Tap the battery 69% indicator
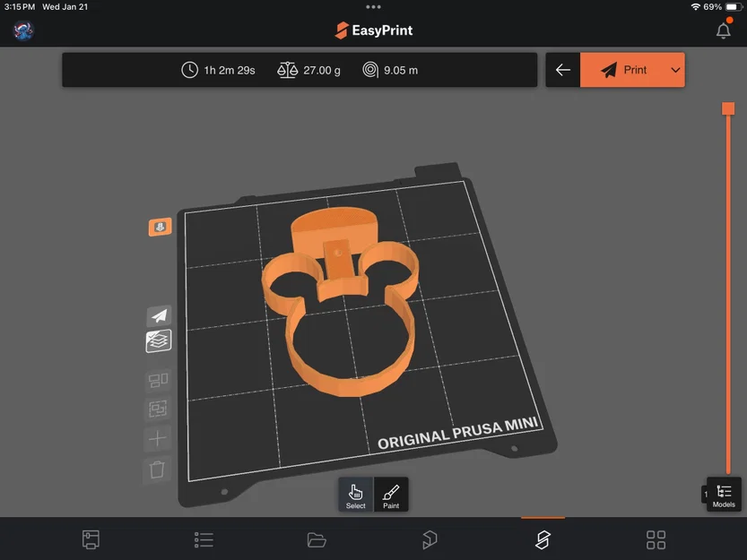747x560 pixels. click(722, 6)
